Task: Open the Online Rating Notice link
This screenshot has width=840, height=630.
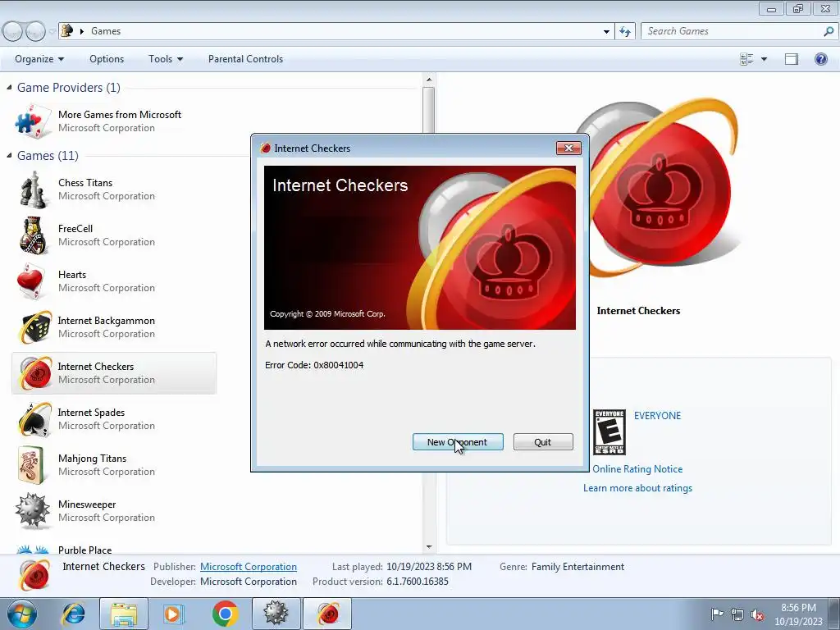Action: point(637,468)
